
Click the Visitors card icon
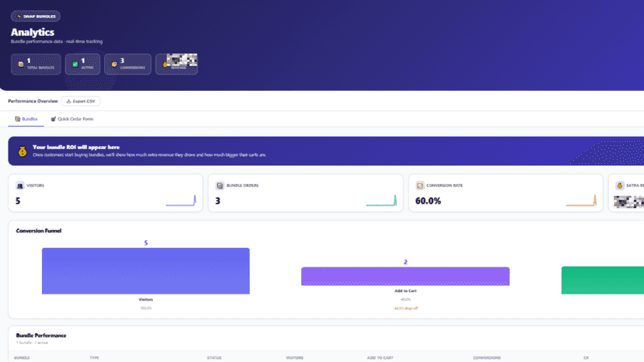[19, 186]
